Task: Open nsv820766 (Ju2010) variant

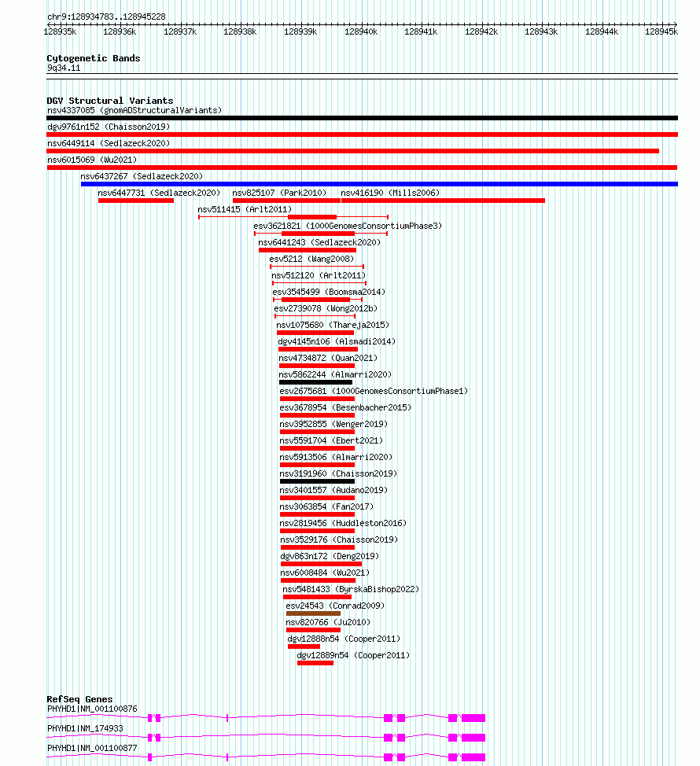Action: click(327, 623)
